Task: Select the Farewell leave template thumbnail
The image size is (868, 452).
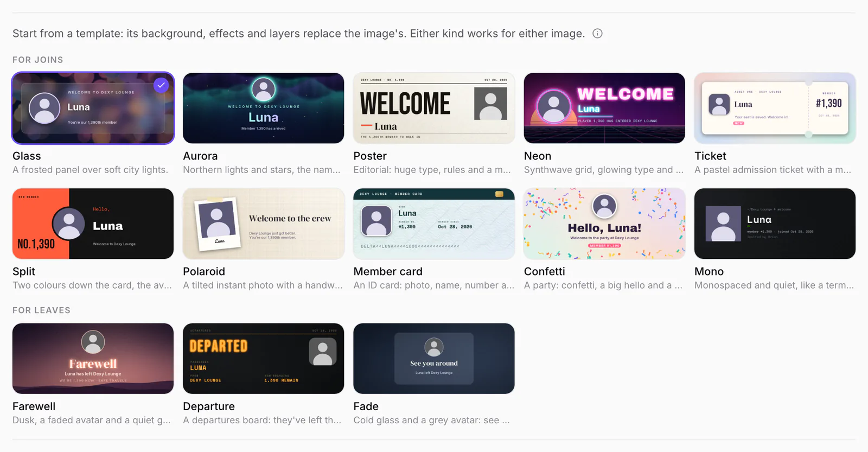Action: (x=93, y=359)
